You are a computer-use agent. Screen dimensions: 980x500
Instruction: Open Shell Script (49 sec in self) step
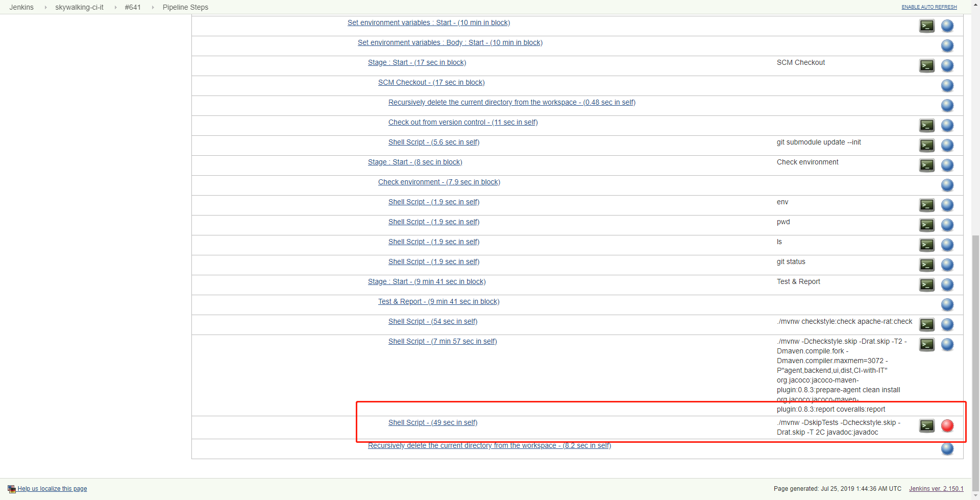(x=433, y=422)
